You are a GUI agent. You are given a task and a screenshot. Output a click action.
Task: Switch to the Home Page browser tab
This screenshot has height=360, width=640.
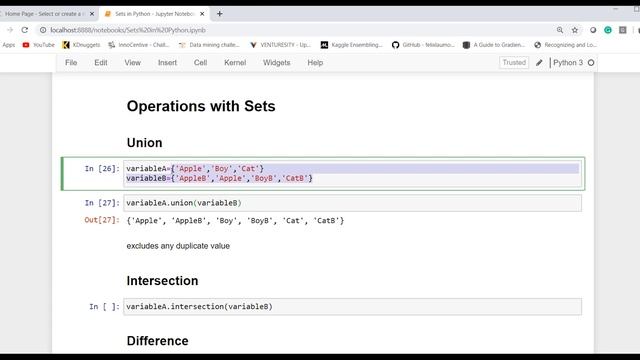tap(44, 14)
